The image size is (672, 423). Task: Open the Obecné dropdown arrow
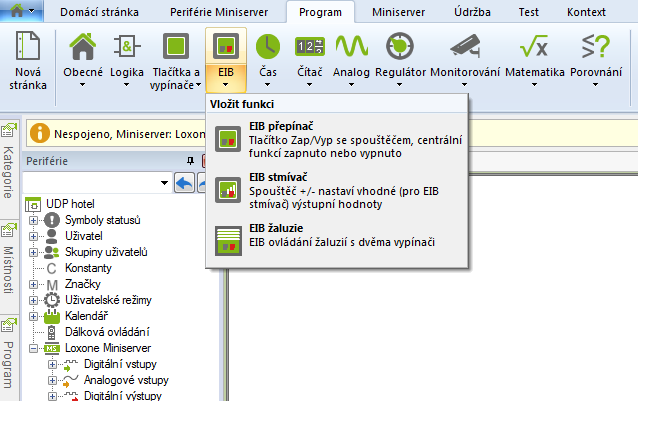[x=82, y=85]
